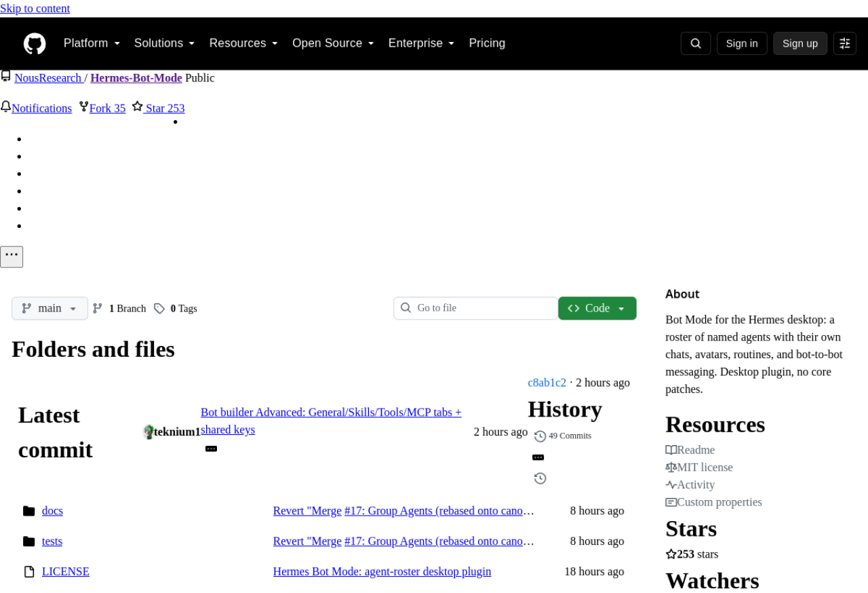The width and height of the screenshot is (868, 593).
Task: Open the Pricing menu item
Action: click(487, 43)
